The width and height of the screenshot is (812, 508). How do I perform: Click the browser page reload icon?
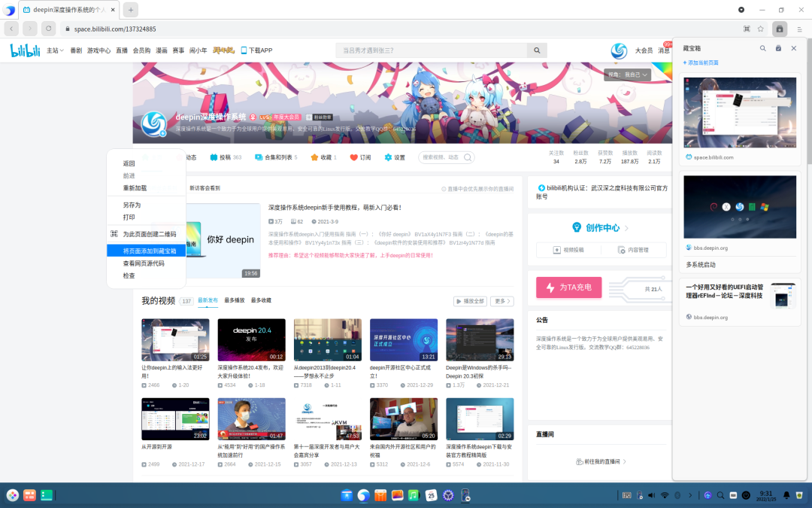47,28
